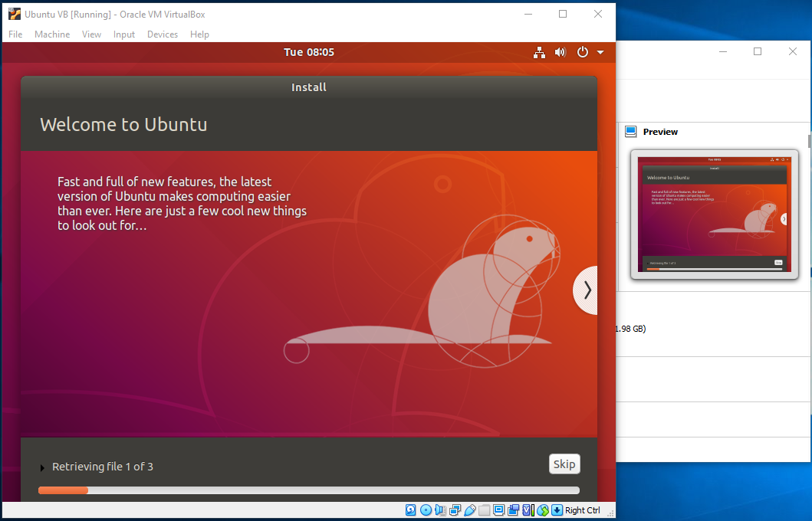Click the network adapters status icon

pos(455,510)
